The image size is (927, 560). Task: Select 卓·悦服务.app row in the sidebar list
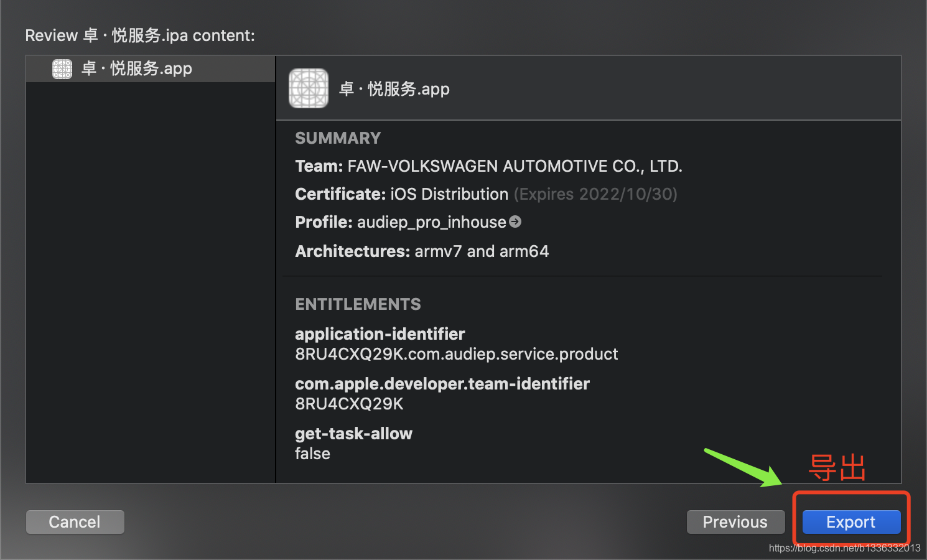[x=151, y=68]
